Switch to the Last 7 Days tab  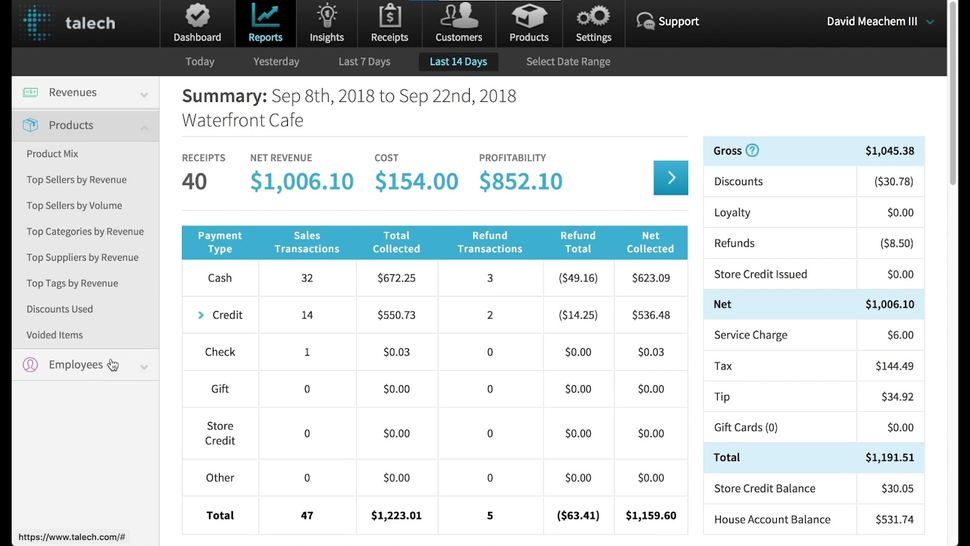[x=364, y=62]
